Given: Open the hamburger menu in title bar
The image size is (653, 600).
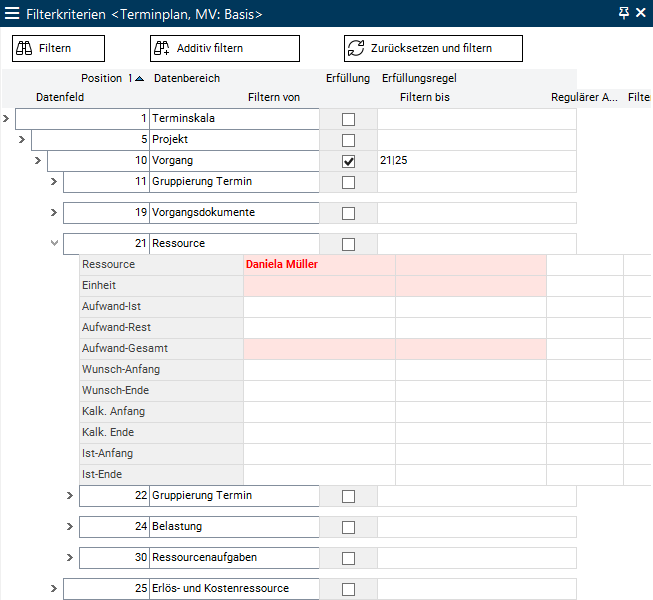Looking at the screenshot, I should [12, 14].
